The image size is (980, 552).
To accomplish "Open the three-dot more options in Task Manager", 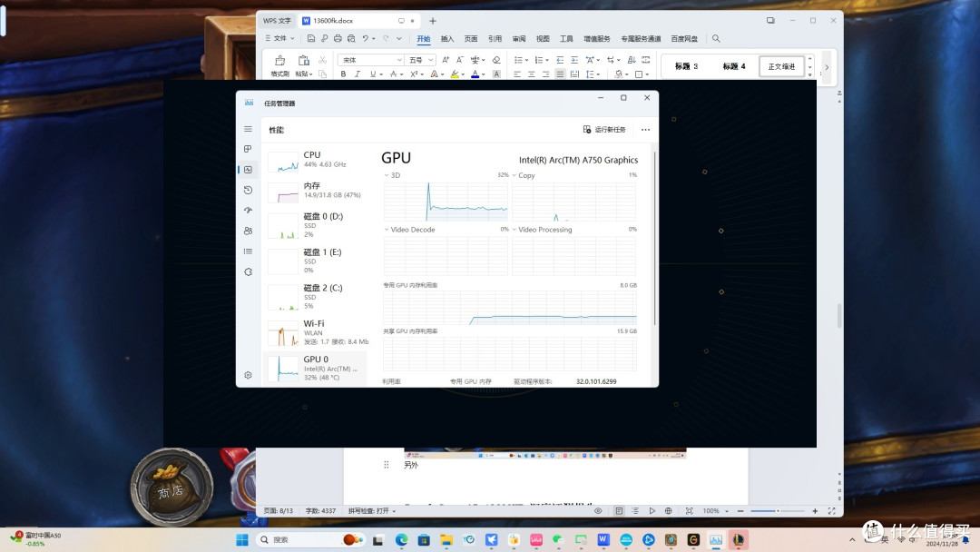I will [646, 130].
